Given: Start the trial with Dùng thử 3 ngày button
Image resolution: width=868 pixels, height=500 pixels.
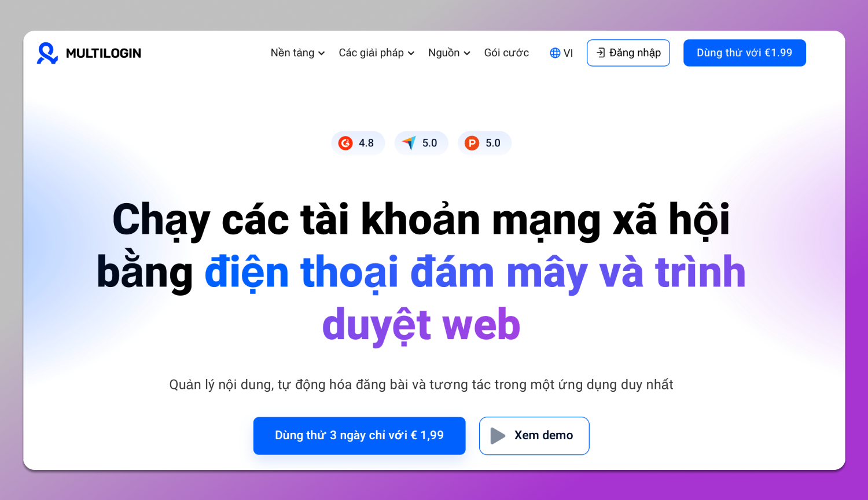Looking at the screenshot, I should click(x=359, y=435).
